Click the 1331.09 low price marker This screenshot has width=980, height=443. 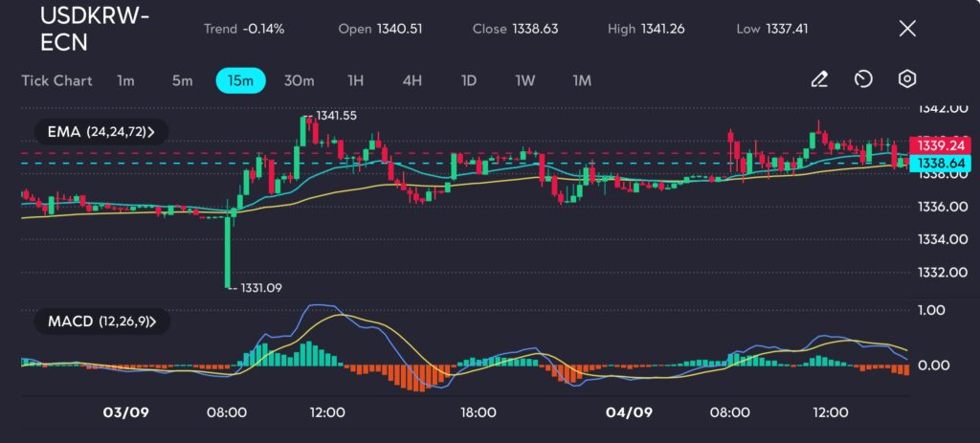[x=260, y=287]
